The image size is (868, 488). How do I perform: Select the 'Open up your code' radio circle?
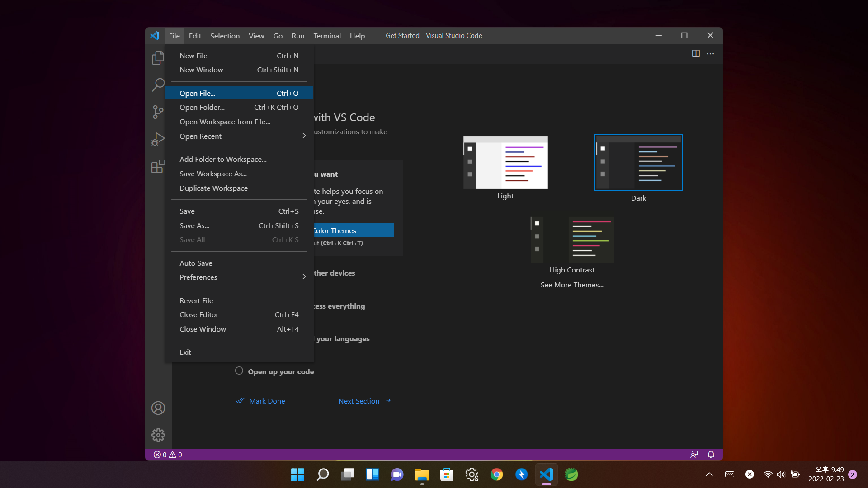tap(239, 371)
